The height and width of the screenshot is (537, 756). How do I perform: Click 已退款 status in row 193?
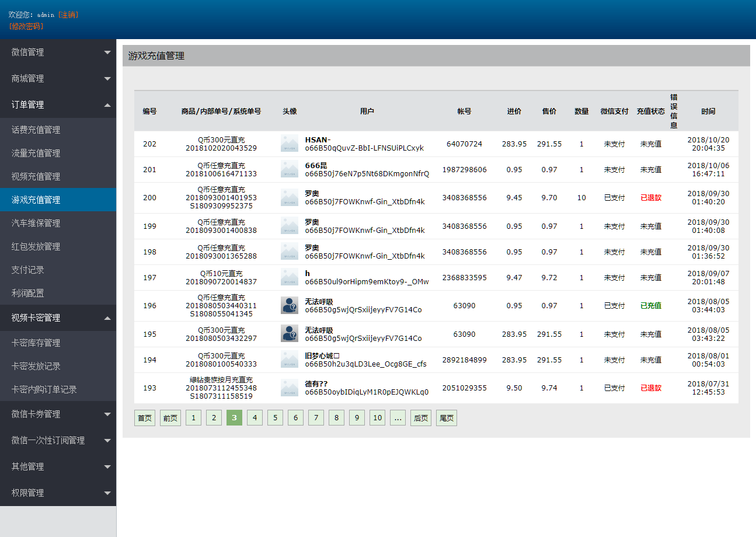(x=651, y=388)
